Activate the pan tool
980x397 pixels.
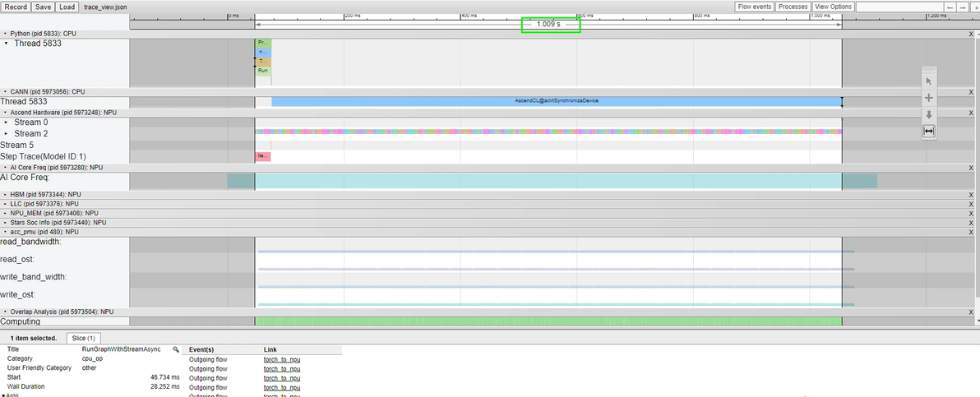click(x=929, y=98)
